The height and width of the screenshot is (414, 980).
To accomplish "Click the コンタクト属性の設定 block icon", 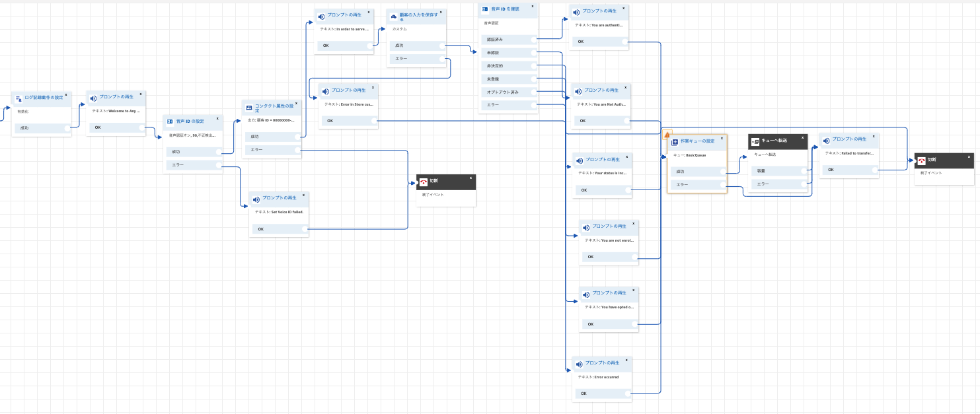I will [249, 108].
